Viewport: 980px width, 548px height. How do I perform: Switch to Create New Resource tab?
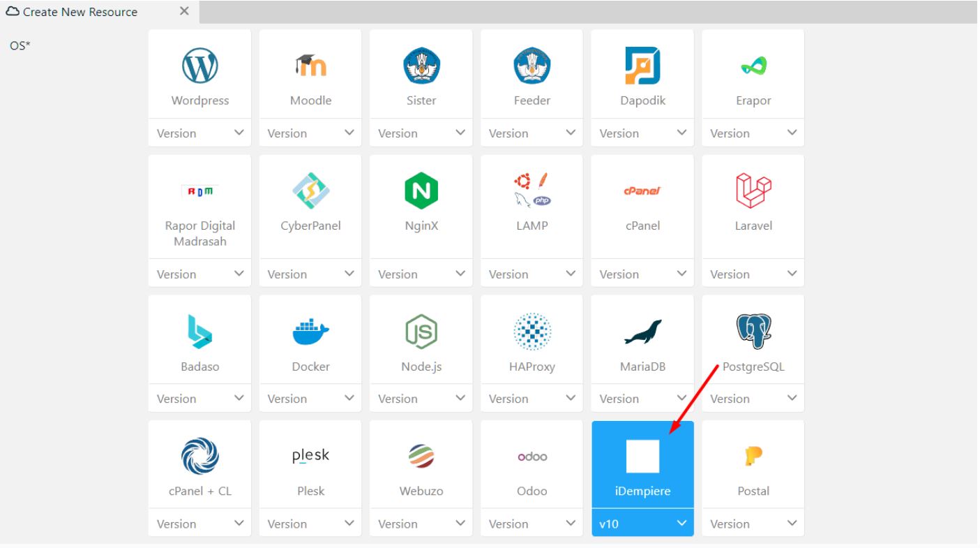pos(80,12)
